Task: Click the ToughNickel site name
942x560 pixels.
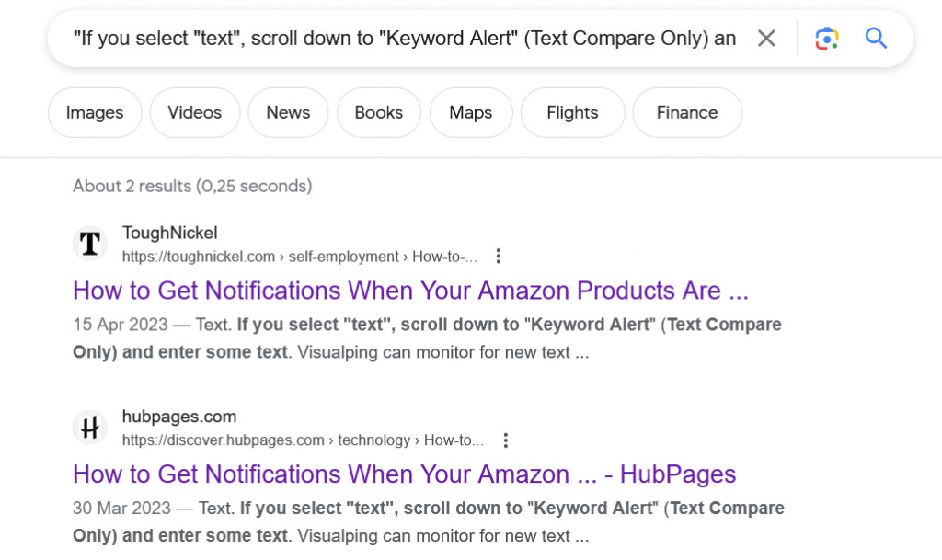Action: click(170, 233)
